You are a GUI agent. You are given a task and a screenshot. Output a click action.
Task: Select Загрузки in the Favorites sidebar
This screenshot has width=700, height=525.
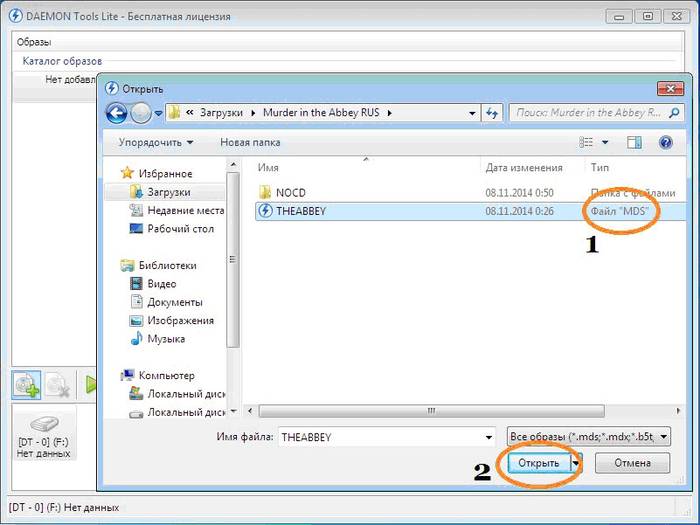167,192
